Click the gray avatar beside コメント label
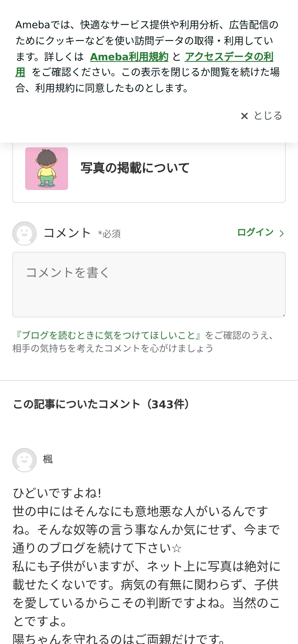Viewport: 298px width, 644px height. click(x=24, y=233)
